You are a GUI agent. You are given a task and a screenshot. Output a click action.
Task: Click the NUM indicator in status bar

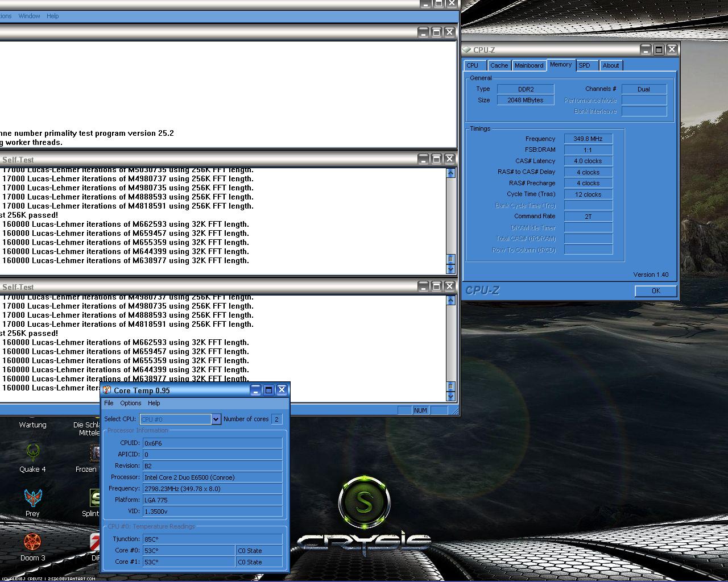[421, 410]
